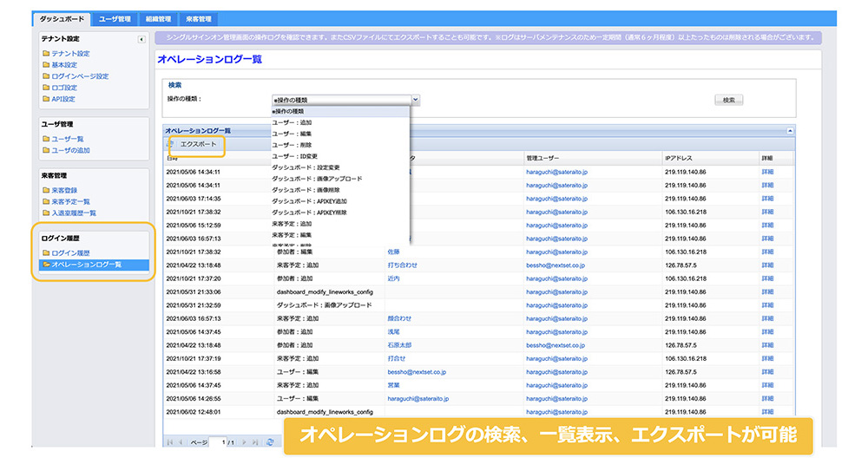The height and width of the screenshot is (471, 868).
Task: Click the エクスポート button
Action: (x=198, y=144)
